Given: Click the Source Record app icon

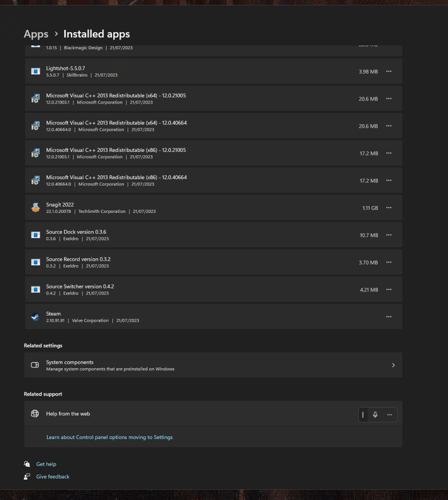Looking at the screenshot, I should click(x=35, y=262).
